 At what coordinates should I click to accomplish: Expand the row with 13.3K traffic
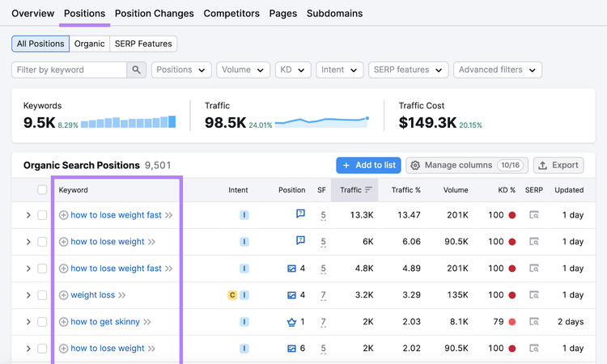(28, 215)
